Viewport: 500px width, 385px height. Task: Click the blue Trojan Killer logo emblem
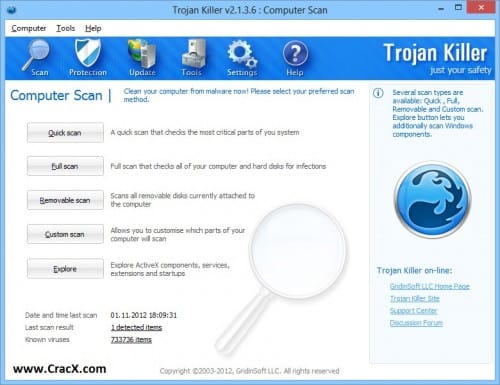click(432, 199)
